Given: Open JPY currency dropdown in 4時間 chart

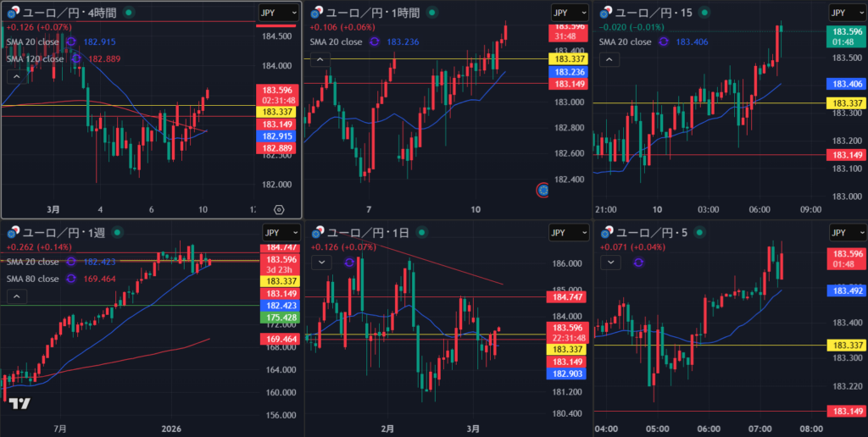Looking at the screenshot, I should (x=279, y=12).
